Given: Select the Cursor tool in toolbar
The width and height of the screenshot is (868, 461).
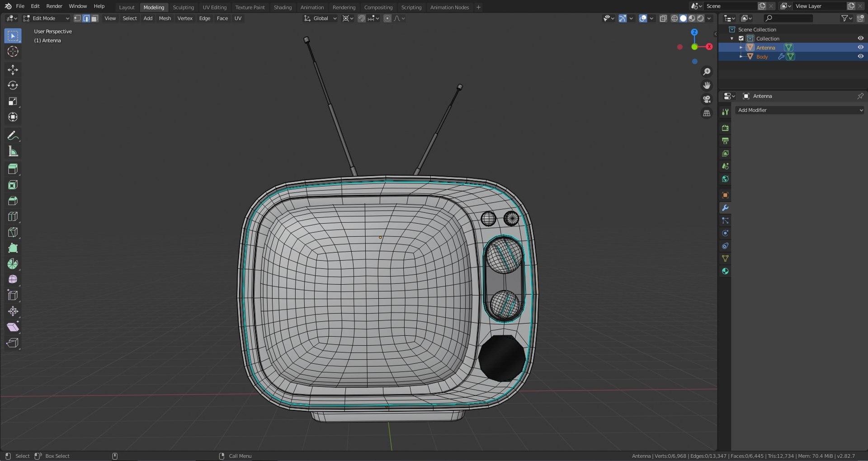Looking at the screenshot, I should click(x=13, y=52).
